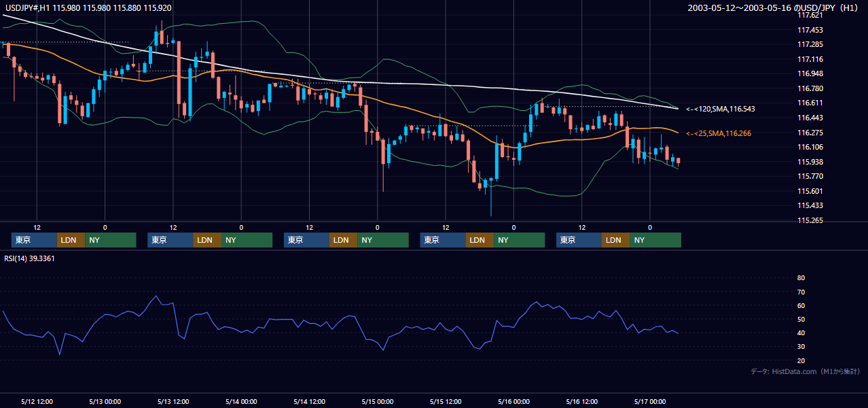Choose price level 116.443 on the axis
This screenshot has height=408, width=868.
pos(810,118)
